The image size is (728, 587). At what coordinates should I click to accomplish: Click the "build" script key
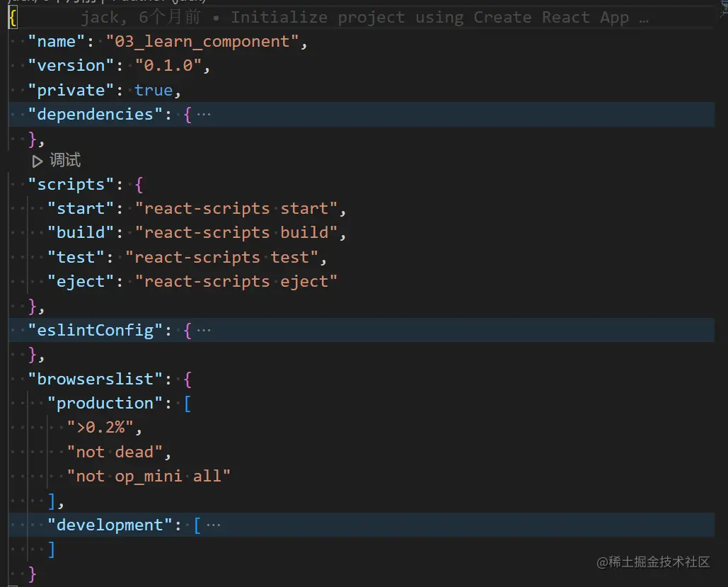[81, 232]
